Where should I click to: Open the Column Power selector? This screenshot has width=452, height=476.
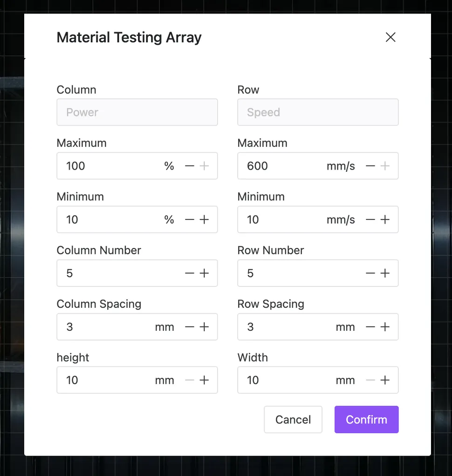point(137,112)
